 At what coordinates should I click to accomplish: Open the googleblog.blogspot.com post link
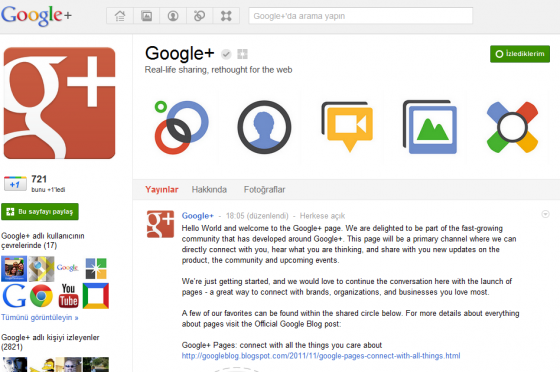(321, 356)
